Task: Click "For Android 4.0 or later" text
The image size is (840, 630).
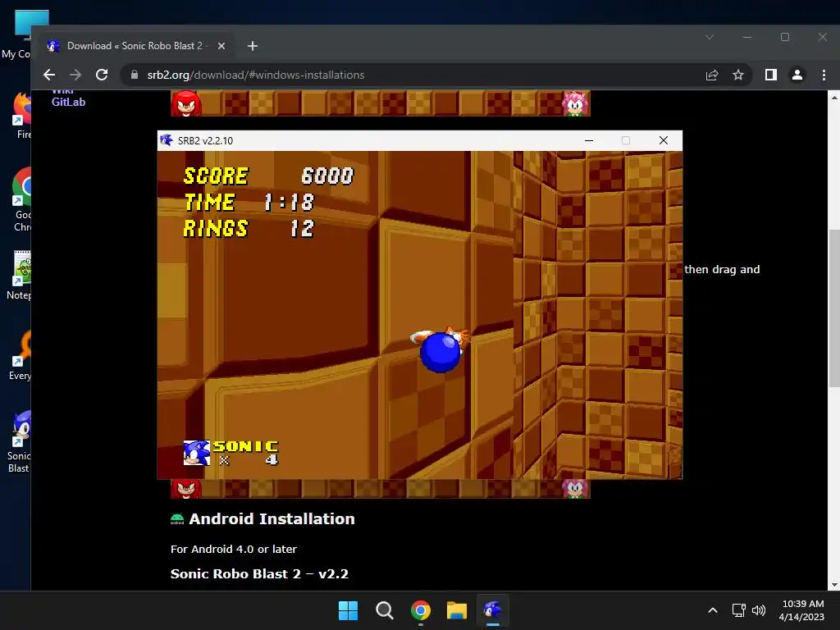Action: point(234,549)
